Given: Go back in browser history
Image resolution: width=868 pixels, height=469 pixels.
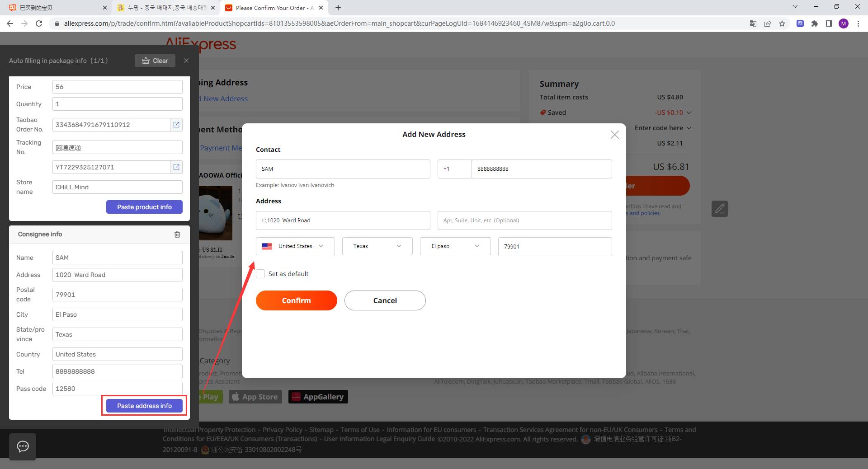Looking at the screenshot, I should 10,23.
